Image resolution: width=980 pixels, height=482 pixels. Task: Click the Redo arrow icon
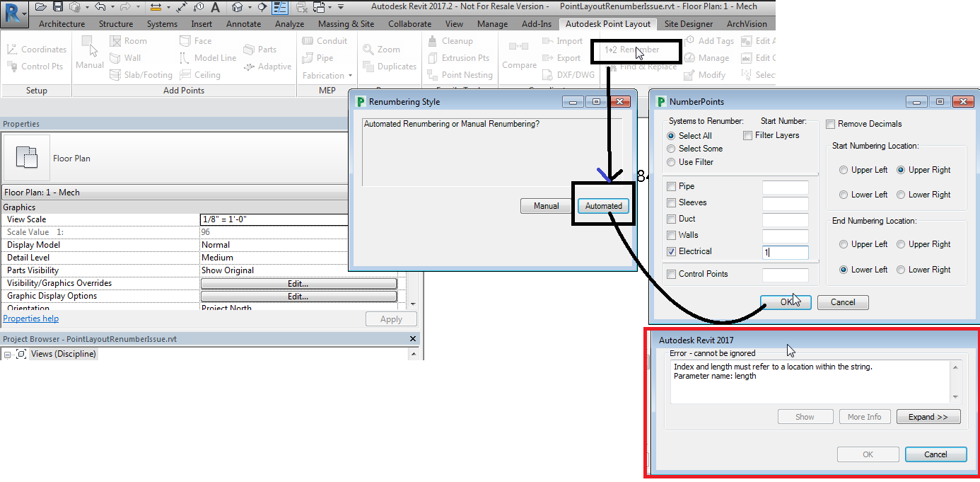point(125,6)
